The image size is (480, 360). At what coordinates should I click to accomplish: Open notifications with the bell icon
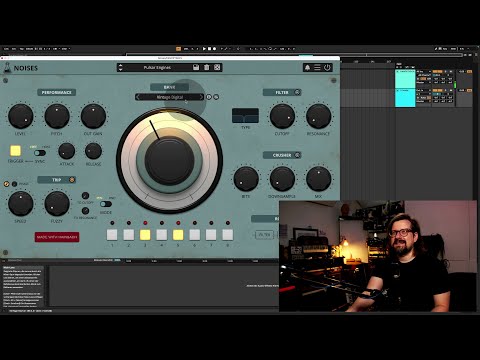click(307, 68)
